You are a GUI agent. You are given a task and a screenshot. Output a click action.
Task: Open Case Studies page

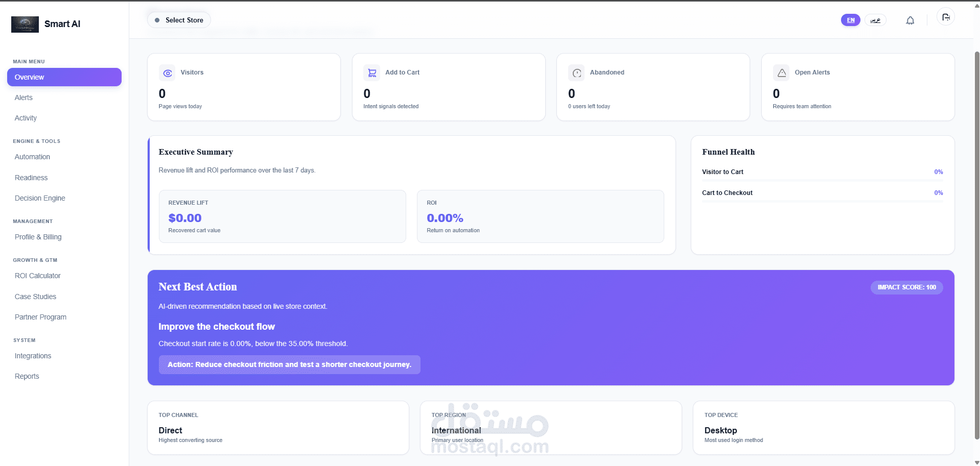click(x=35, y=297)
